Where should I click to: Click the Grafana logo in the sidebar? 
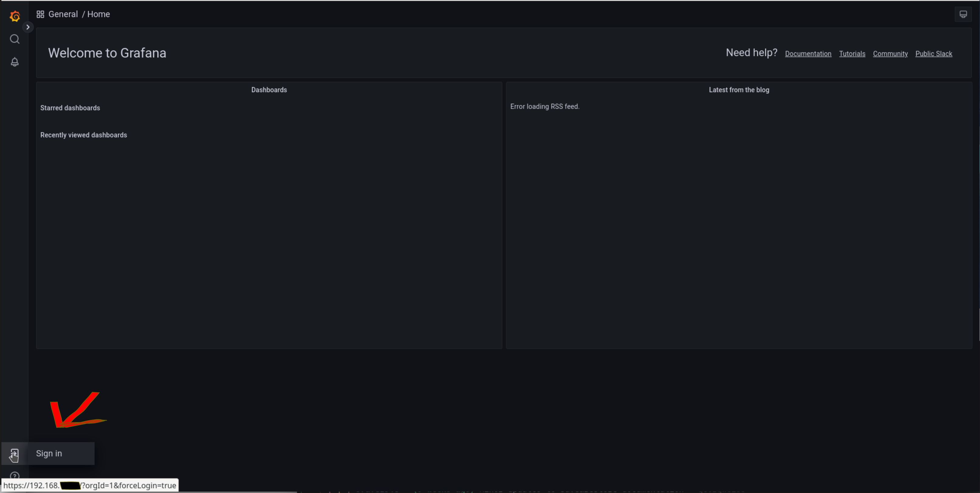click(x=15, y=16)
